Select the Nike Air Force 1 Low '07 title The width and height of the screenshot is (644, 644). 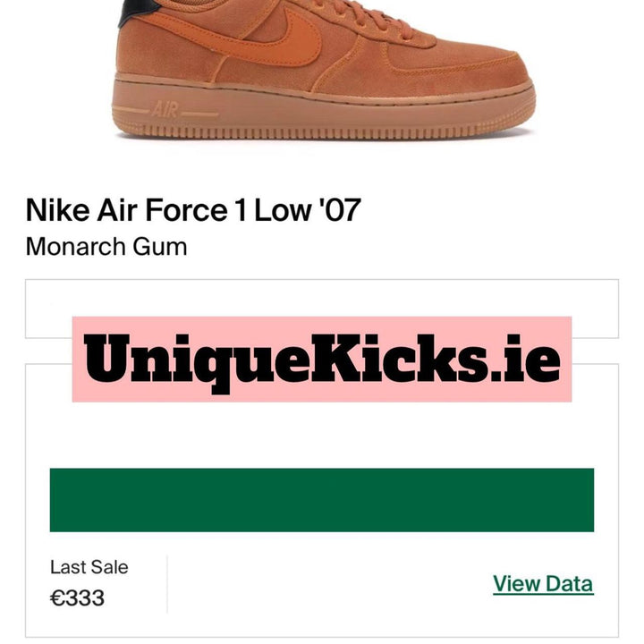(x=193, y=210)
